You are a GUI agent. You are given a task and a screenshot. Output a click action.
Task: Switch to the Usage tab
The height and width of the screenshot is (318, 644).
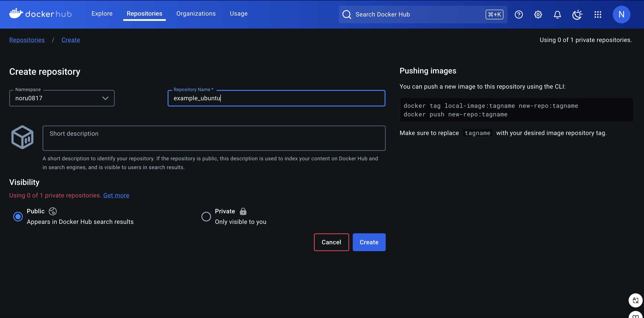pyautogui.click(x=239, y=13)
